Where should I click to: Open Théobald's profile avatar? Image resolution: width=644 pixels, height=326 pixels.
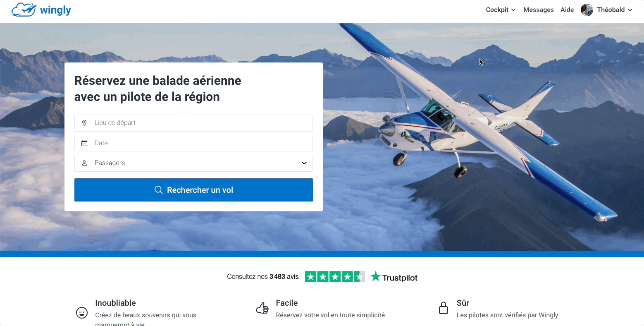(x=587, y=10)
